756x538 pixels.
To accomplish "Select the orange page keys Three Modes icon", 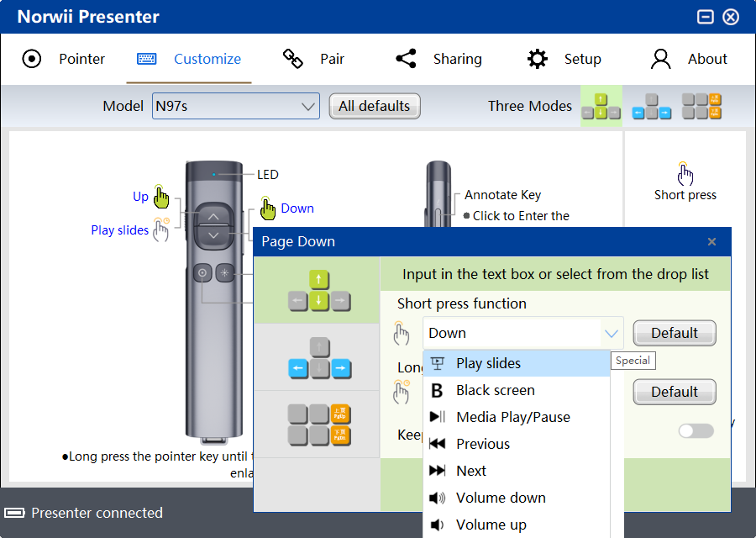I will [701, 106].
